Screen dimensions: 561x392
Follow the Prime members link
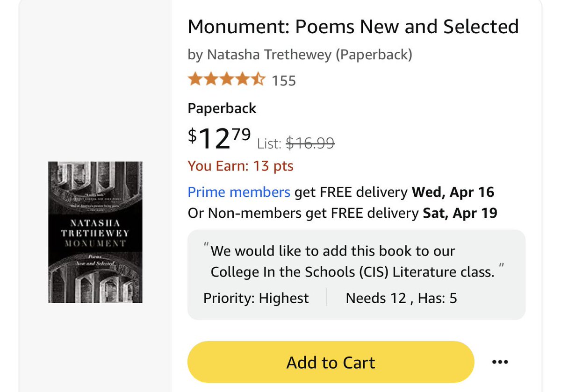tap(239, 192)
